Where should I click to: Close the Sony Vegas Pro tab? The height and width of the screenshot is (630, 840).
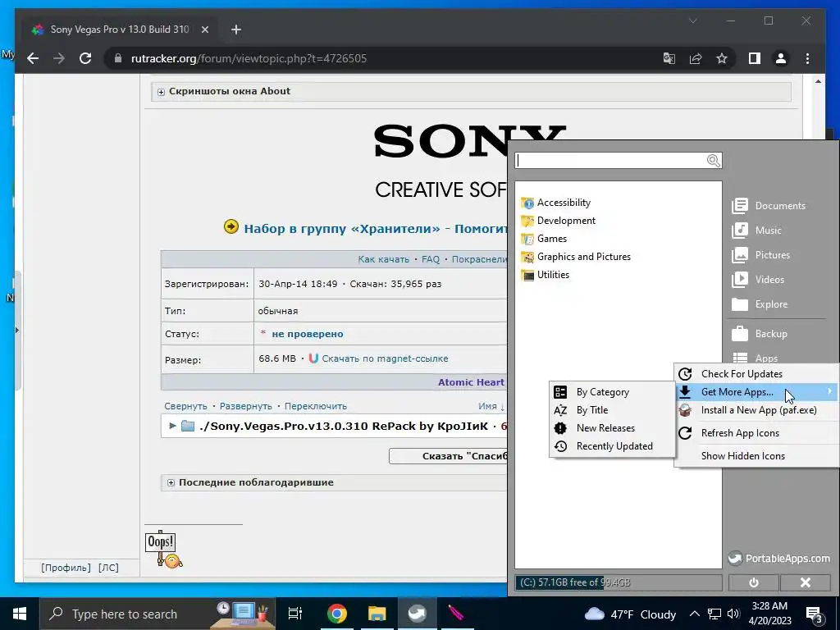tap(204, 30)
